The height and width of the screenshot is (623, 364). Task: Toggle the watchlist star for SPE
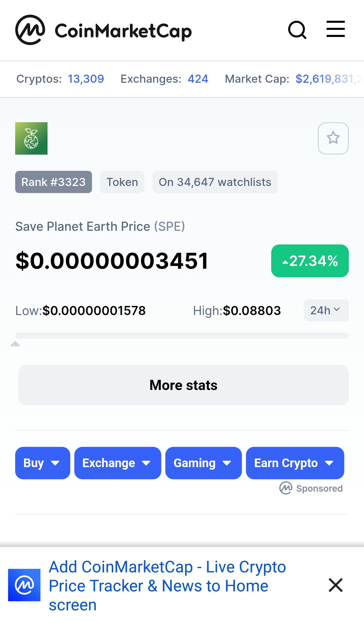(x=333, y=138)
